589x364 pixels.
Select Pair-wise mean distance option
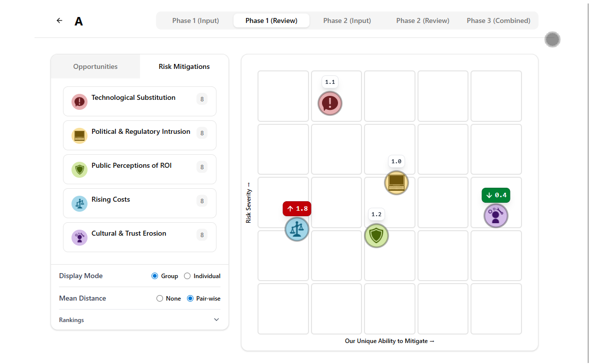pos(190,299)
